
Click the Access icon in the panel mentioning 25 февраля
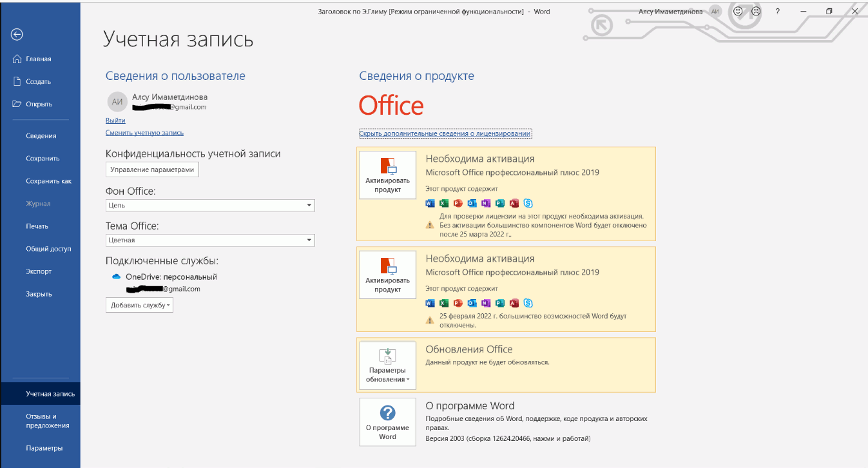coord(514,303)
